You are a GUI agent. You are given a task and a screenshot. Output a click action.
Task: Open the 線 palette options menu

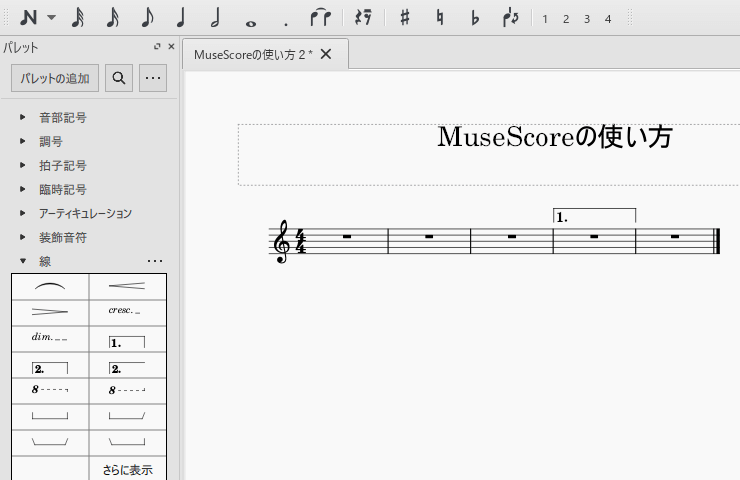(x=155, y=261)
